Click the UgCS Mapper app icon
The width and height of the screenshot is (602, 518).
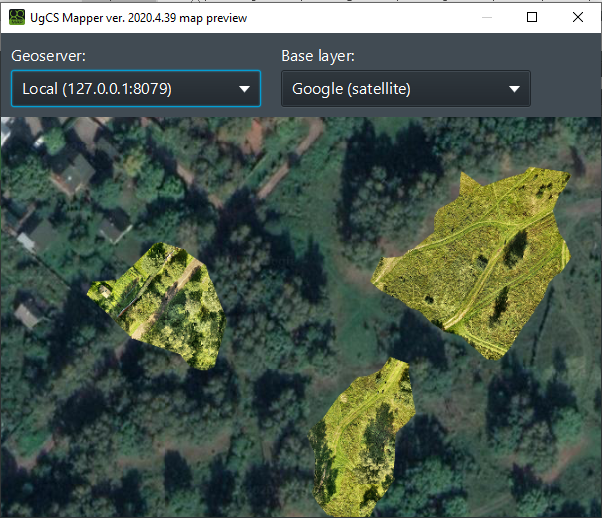pyautogui.click(x=17, y=17)
